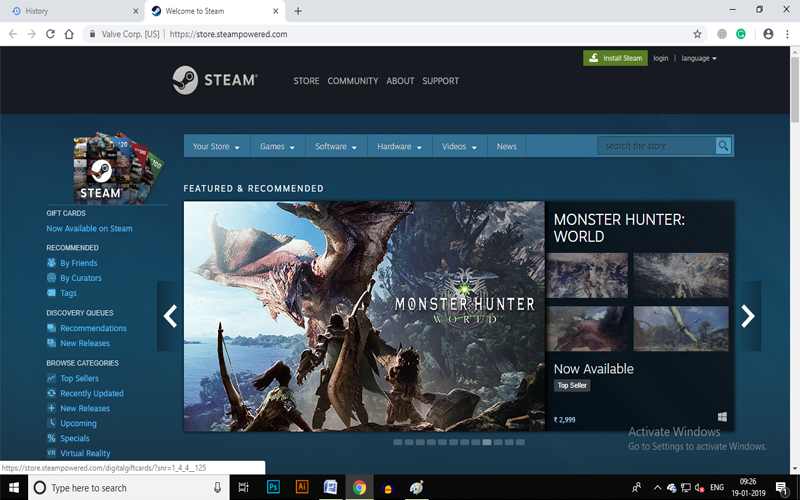Open News in store nav bar
This screenshot has width=800, height=500.
click(x=507, y=146)
